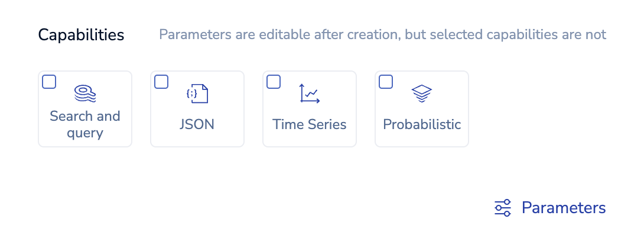This screenshot has height=225, width=644.
Task: Click the Probabilistic stacked layers icon
Action: coord(422,94)
